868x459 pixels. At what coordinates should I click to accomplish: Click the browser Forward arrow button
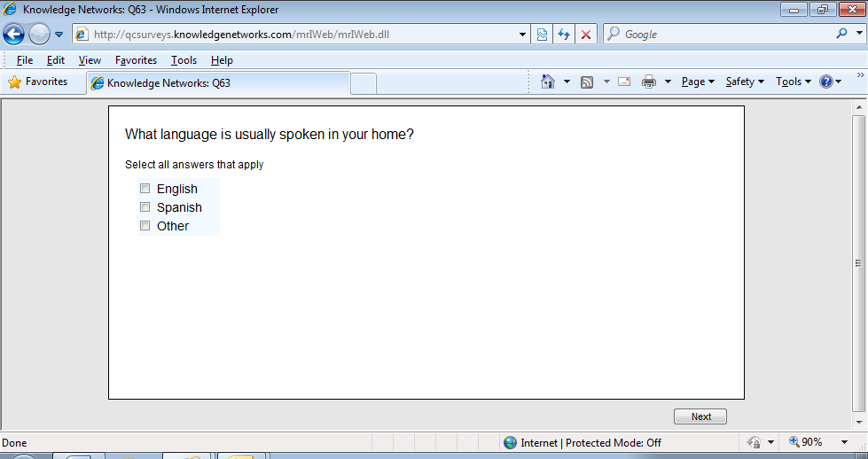(39, 35)
